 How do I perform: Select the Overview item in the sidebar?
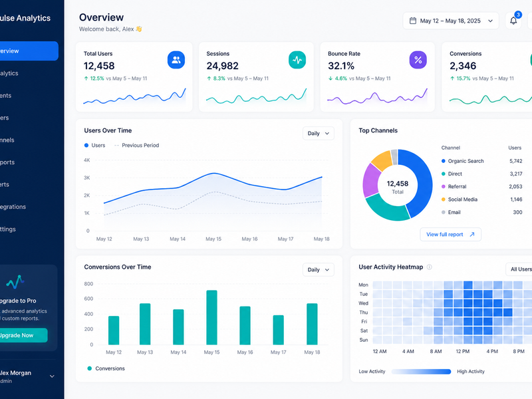(27, 51)
